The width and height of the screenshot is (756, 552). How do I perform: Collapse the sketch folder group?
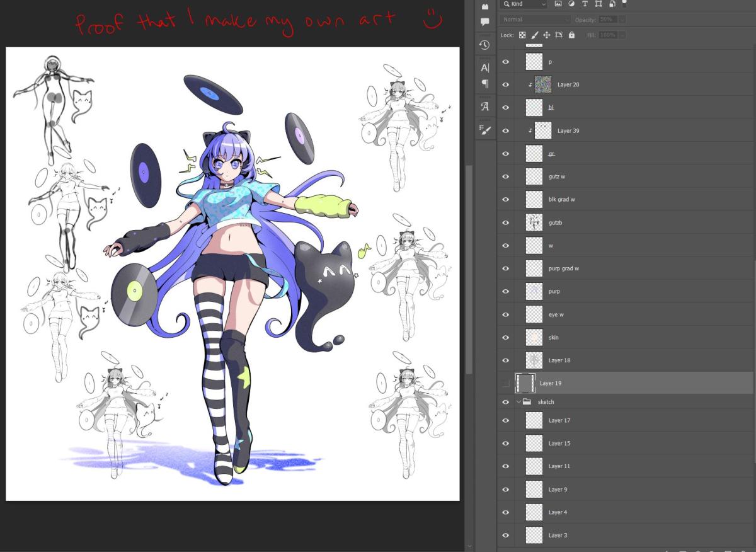[x=518, y=402]
